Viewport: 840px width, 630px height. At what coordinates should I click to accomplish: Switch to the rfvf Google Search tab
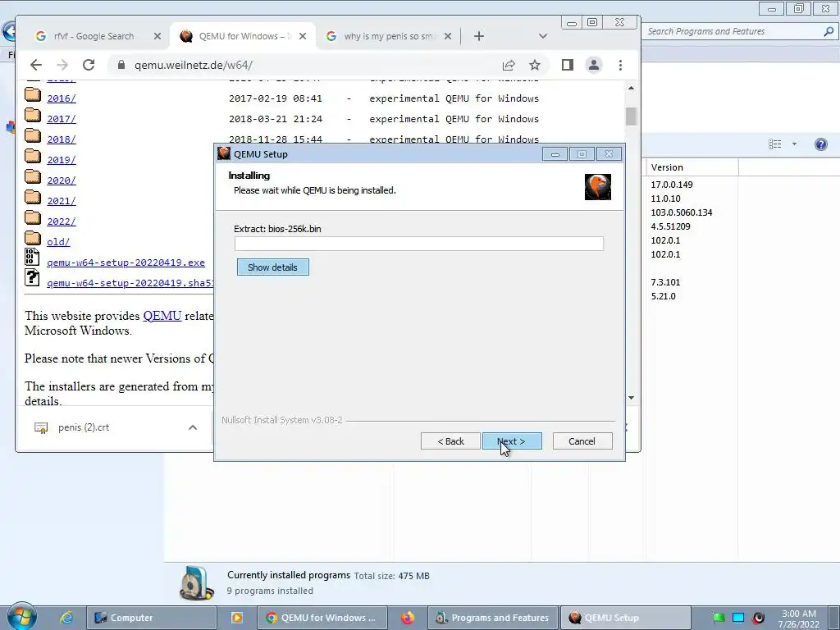[x=93, y=36]
